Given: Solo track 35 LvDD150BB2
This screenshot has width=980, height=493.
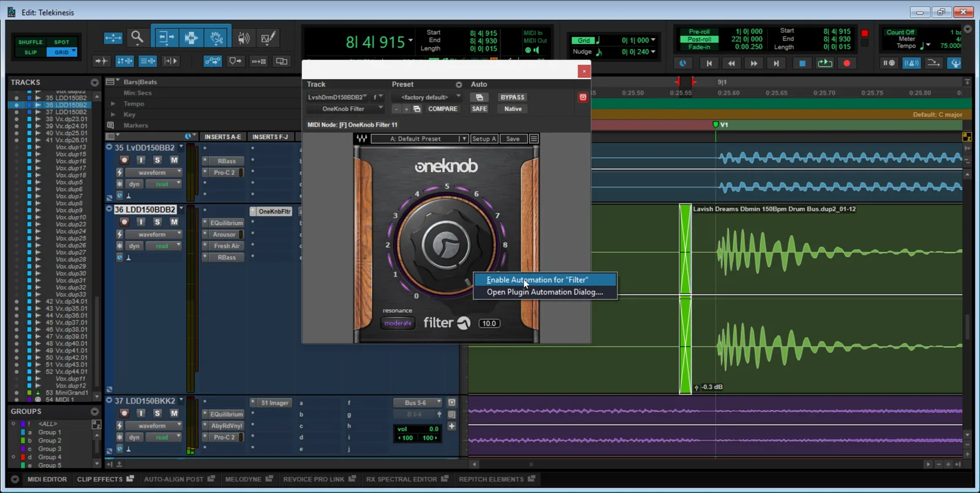Looking at the screenshot, I should (x=157, y=160).
